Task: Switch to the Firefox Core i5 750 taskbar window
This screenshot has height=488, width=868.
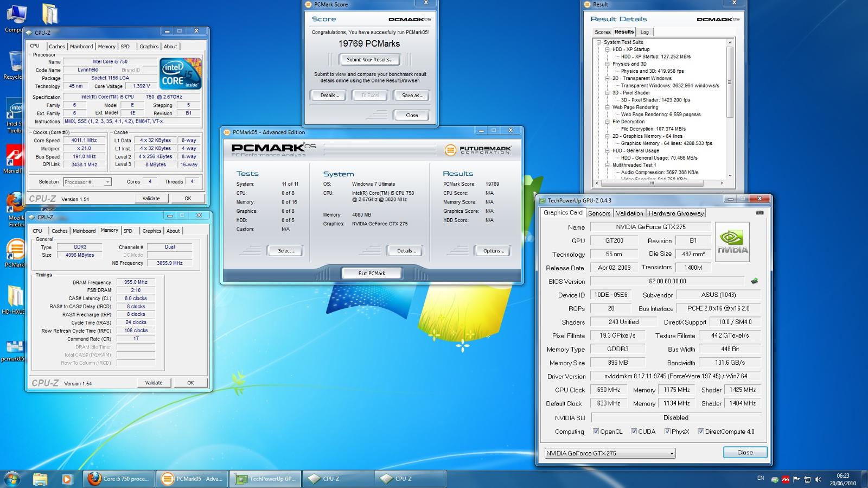Action: 119,479
